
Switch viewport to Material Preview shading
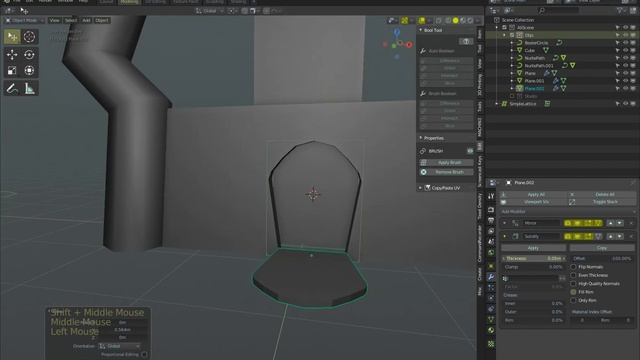463,20
